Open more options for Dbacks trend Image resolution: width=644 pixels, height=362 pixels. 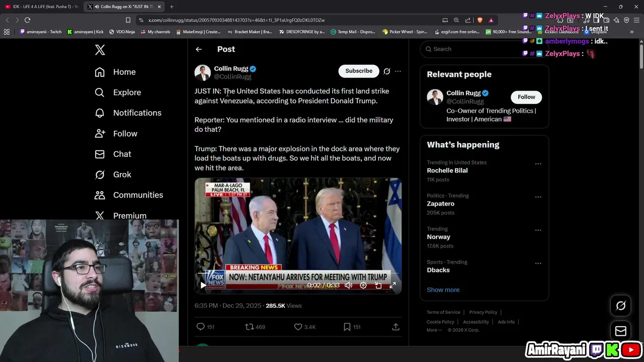click(x=538, y=263)
